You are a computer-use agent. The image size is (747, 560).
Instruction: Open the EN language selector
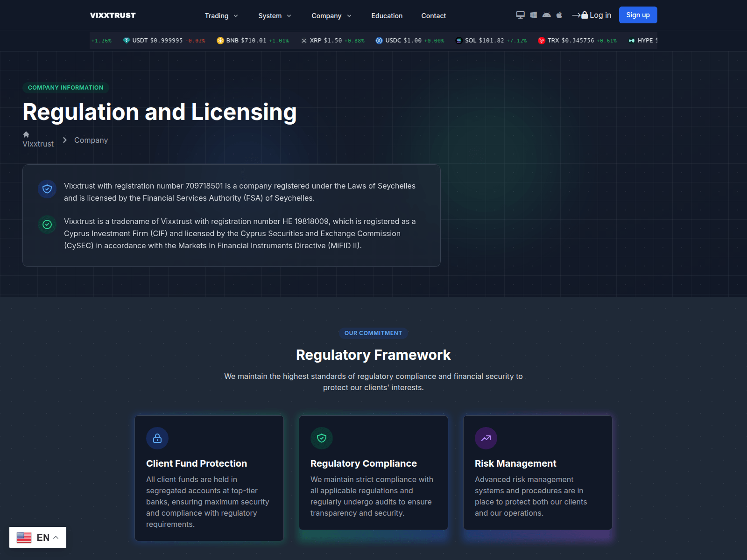pyautogui.click(x=38, y=537)
